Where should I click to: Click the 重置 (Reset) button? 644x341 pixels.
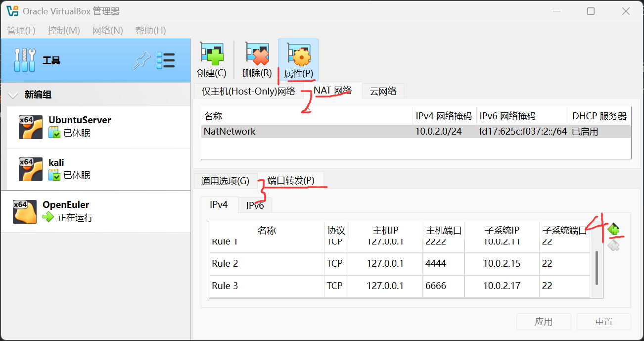604,322
